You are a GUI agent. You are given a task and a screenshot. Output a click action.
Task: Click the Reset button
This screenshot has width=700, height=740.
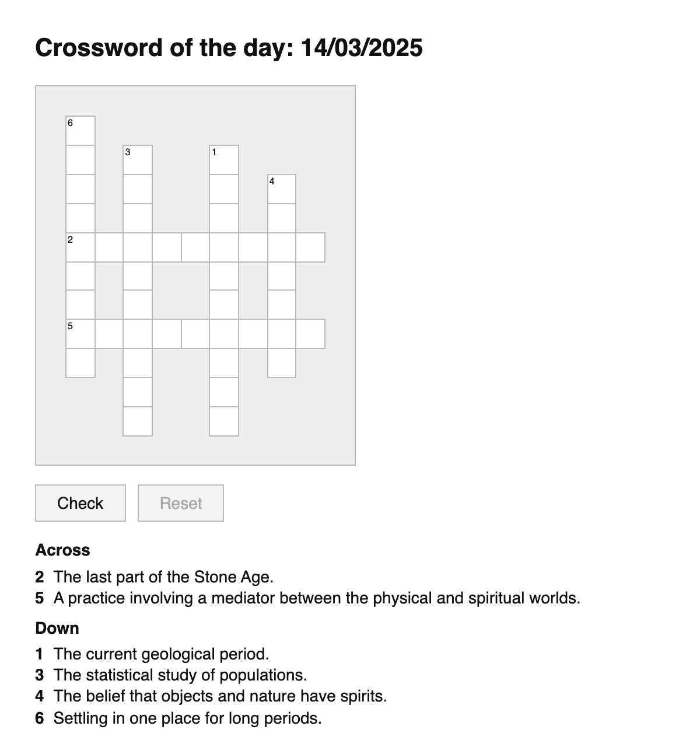(180, 502)
